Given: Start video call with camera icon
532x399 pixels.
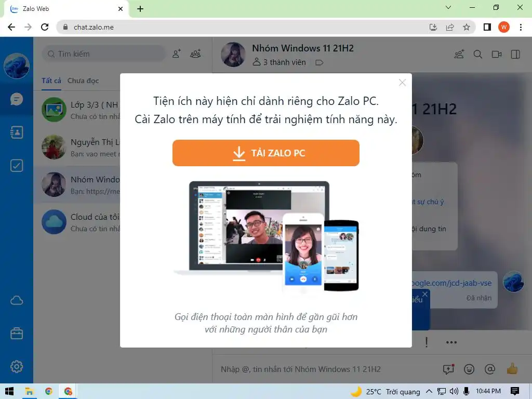Looking at the screenshot, I should click(x=497, y=54).
